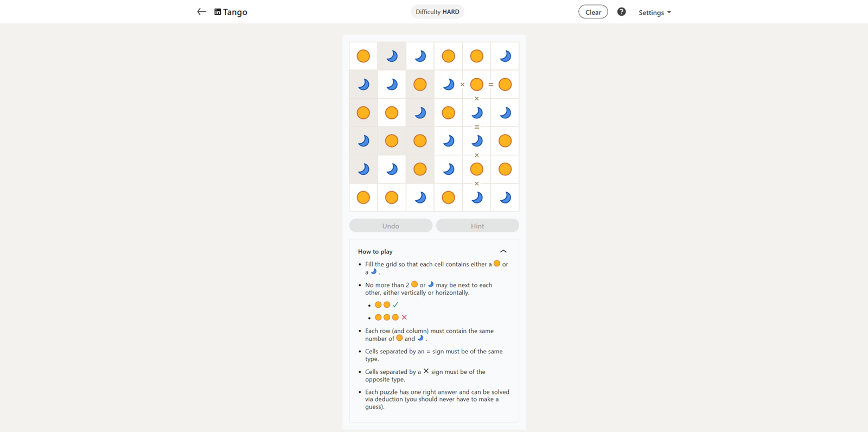Click the sun in the top-left grid cell

[363, 56]
